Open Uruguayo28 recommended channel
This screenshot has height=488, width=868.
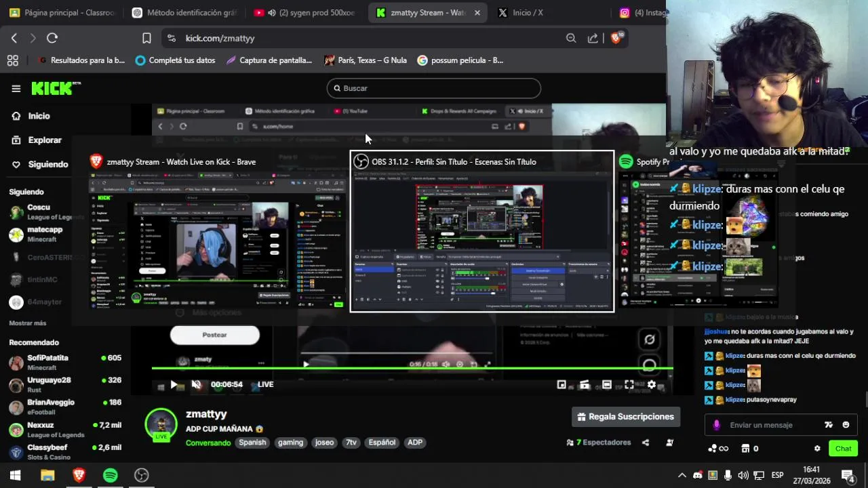(65, 384)
